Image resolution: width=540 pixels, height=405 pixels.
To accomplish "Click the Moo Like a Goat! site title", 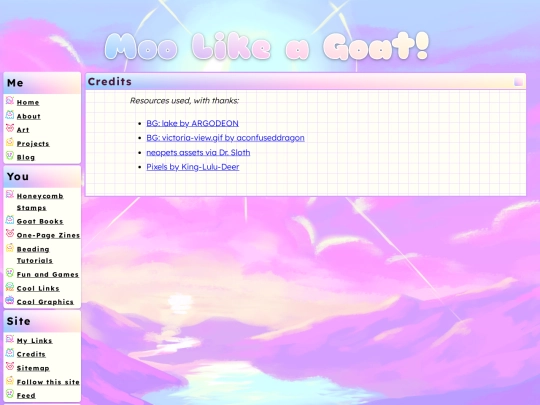I will [x=267, y=46].
